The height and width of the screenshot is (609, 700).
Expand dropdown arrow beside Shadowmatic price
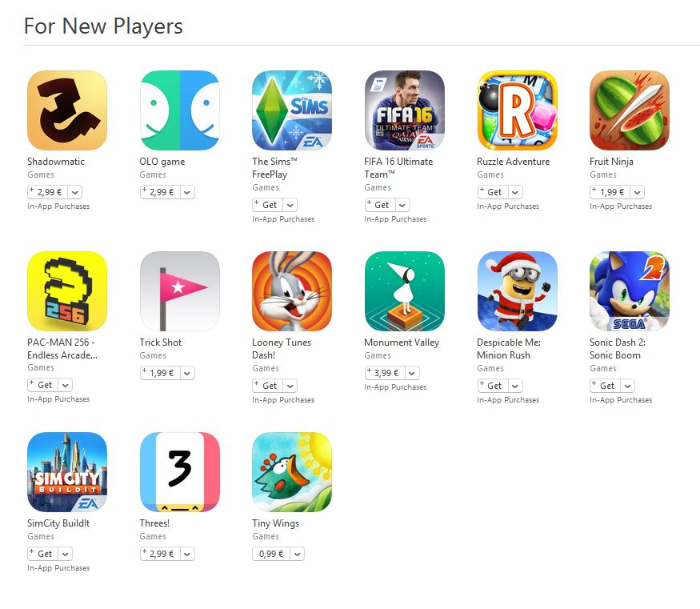click(x=75, y=192)
